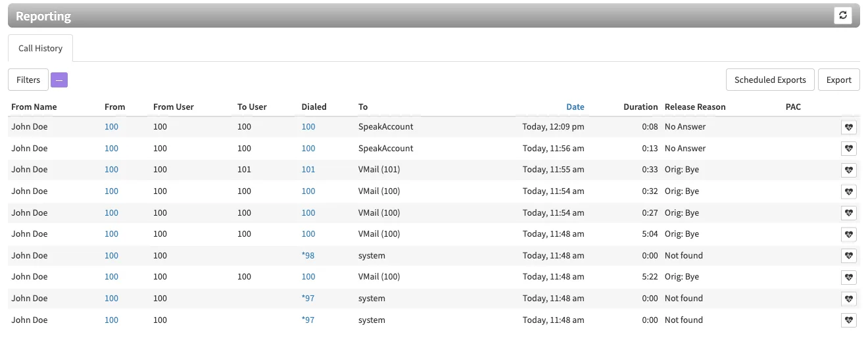Click the Dialed column header
This screenshot has width=868, height=342.
[x=314, y=107]
